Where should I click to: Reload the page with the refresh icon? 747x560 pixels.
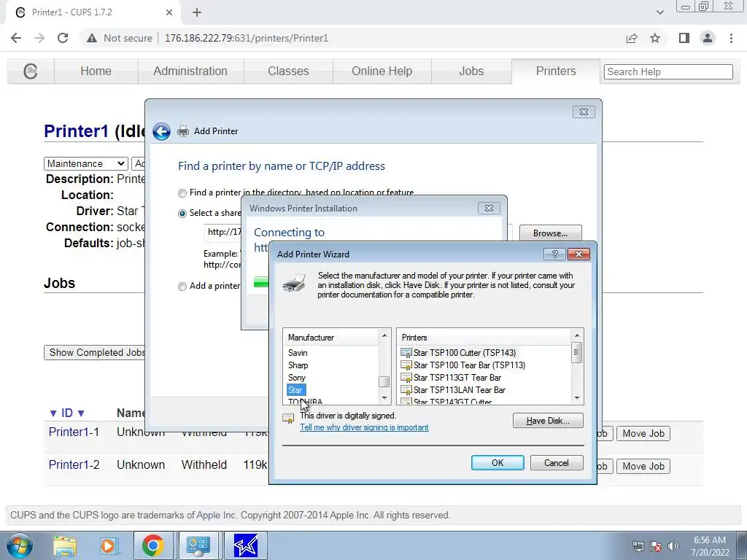pos(63,38)
